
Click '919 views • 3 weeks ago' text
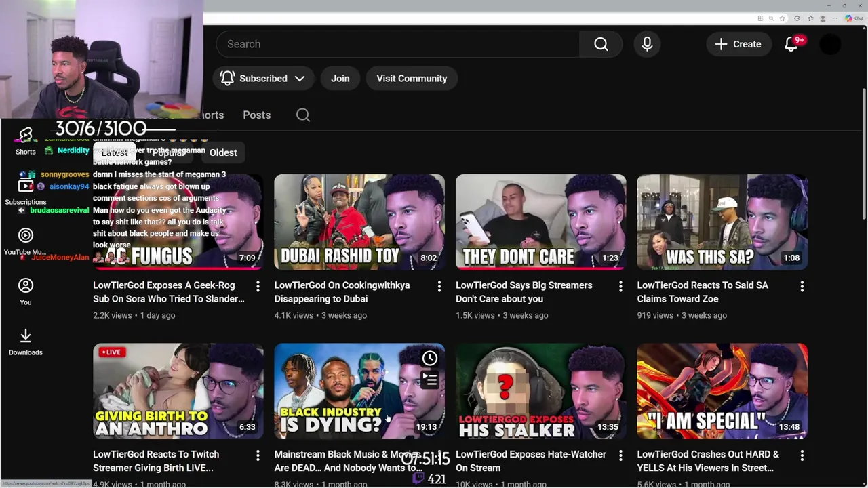(682, 315)
